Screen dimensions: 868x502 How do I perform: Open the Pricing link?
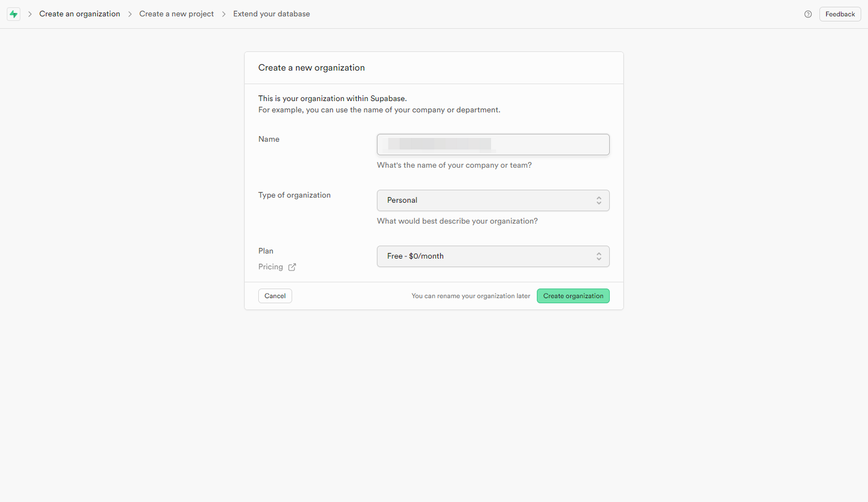[271, 267]
